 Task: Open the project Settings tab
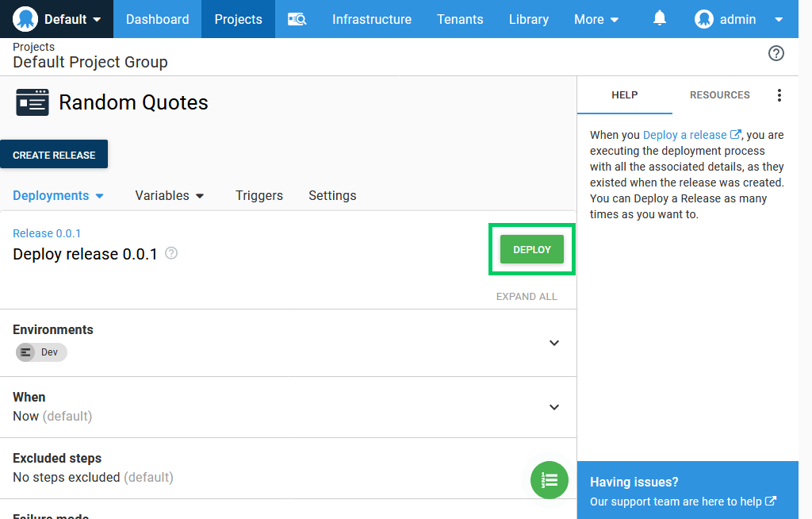click(332, 195)
